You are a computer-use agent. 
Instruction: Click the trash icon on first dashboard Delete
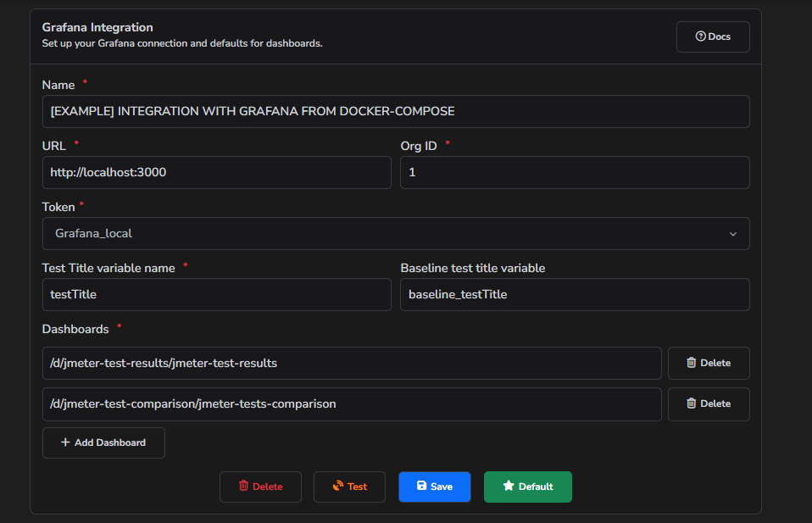tap(692, 363)
